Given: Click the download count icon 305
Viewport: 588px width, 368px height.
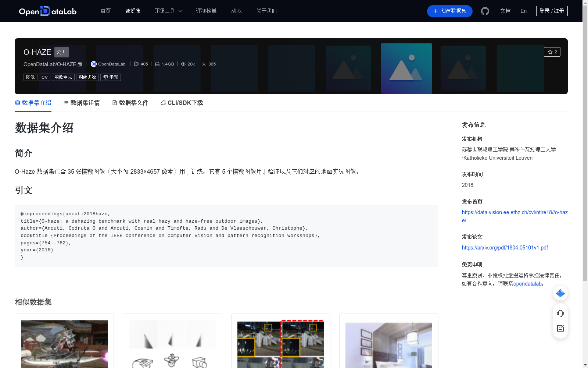Looking at the screenshot, I should point(204,64).
